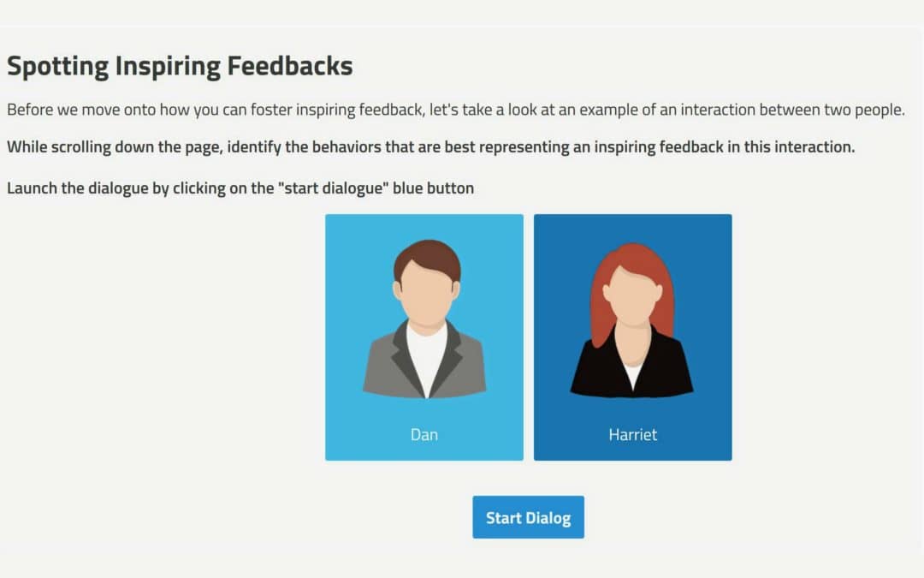Image resolution: width=924 pixels, height=578 pixels.
Task: Click Dan's gray suit jacket
Action: click(x=386, y=366)
